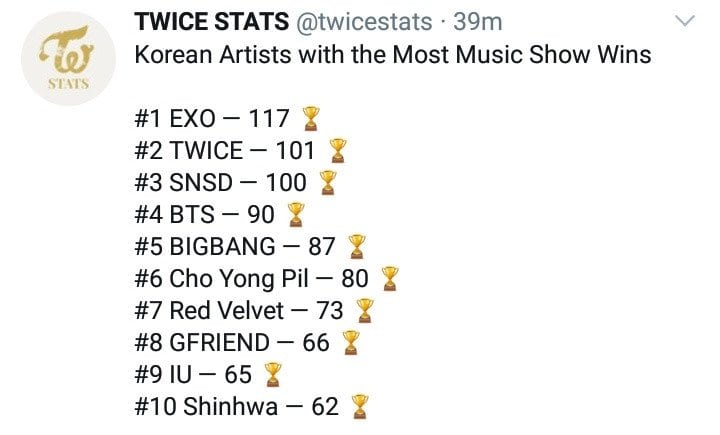This screenshot has height=435, width=720.
Task: Click the trophy emoji after BTS 90
Action: pos(294,215)
